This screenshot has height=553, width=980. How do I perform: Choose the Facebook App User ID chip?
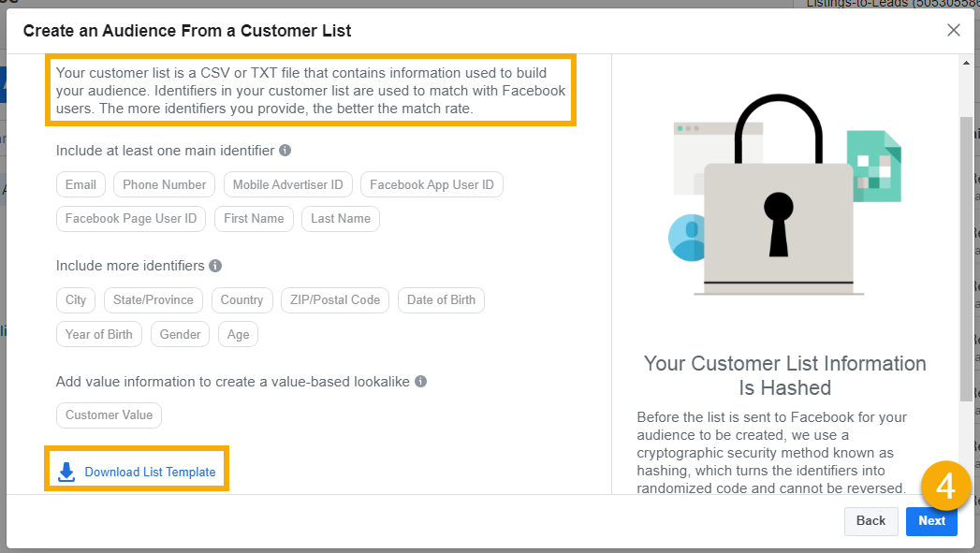point(431,185)
